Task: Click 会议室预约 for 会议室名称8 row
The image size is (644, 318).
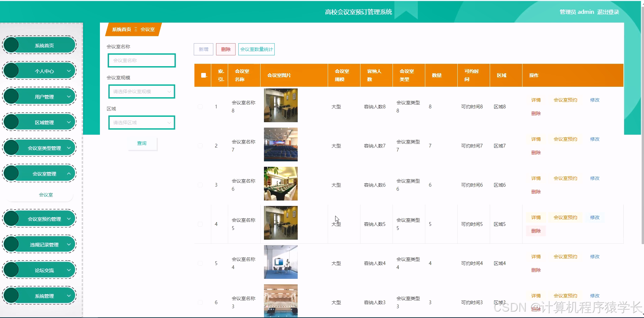Action: [x=565, y=100]
